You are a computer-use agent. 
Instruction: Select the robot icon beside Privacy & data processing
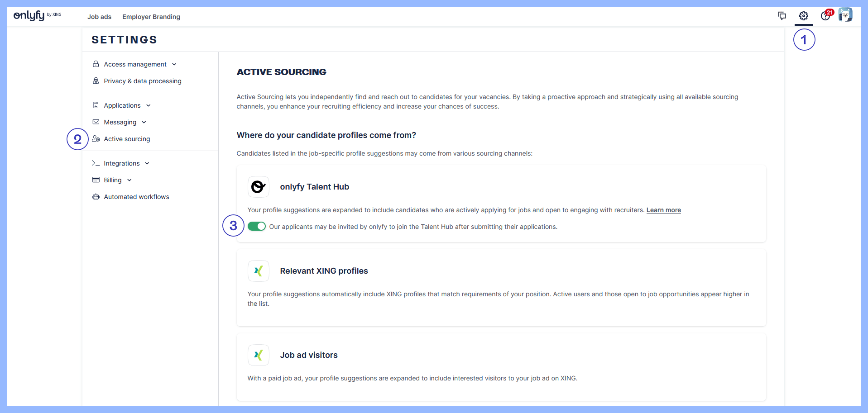[96, 81]
